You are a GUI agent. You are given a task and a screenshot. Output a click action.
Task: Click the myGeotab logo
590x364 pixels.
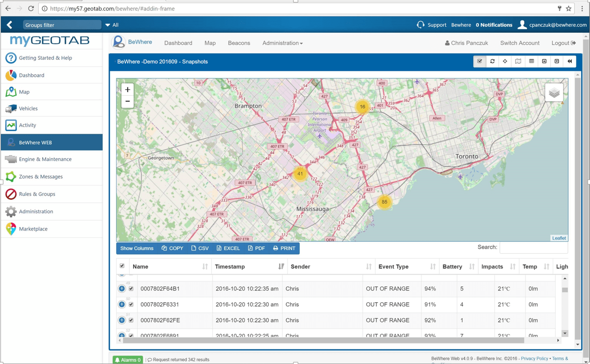point(50,40)
